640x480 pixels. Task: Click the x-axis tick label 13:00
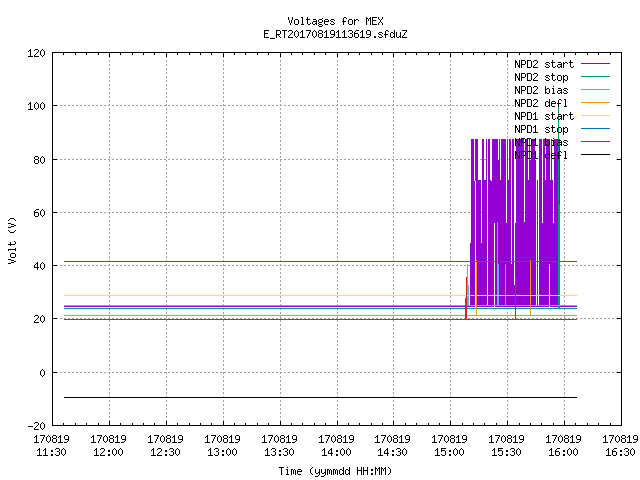(x=222, y=452)
